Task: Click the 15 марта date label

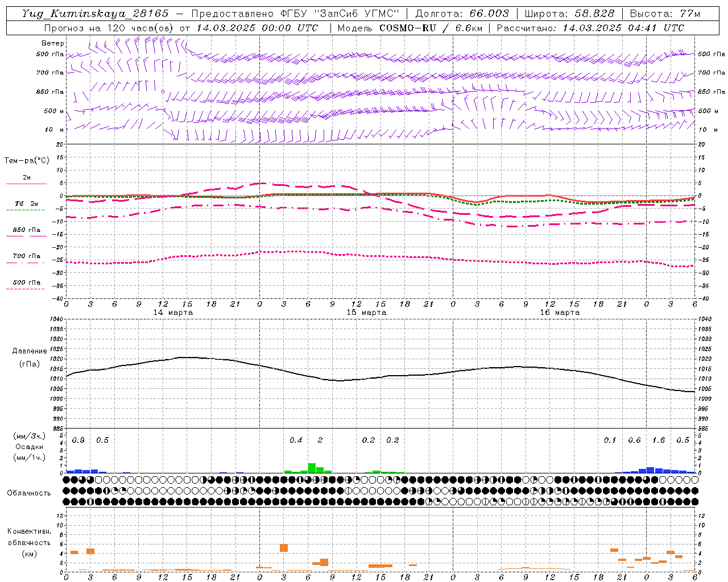Action: coord(367,313)
